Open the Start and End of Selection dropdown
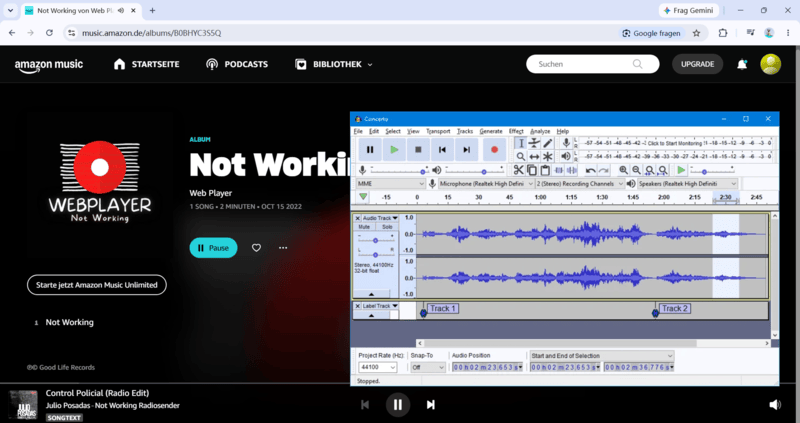The image size is (800, 423). [x=602, y=356]
